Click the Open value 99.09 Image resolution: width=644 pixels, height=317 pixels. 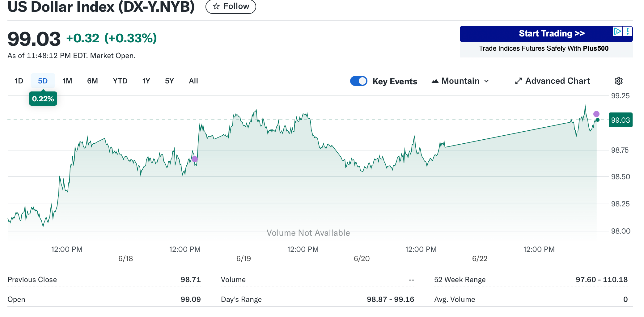tap(191, 299)
